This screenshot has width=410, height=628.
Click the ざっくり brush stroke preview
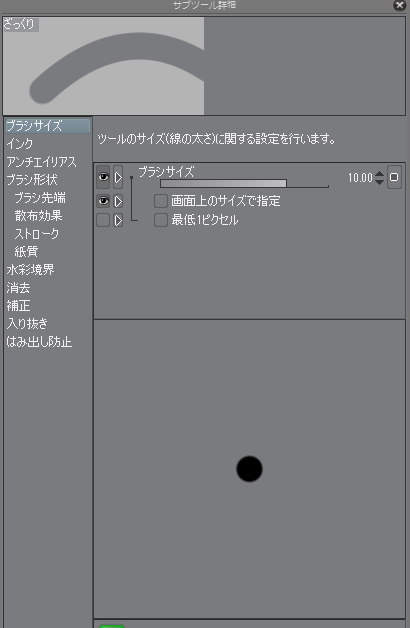103,66
